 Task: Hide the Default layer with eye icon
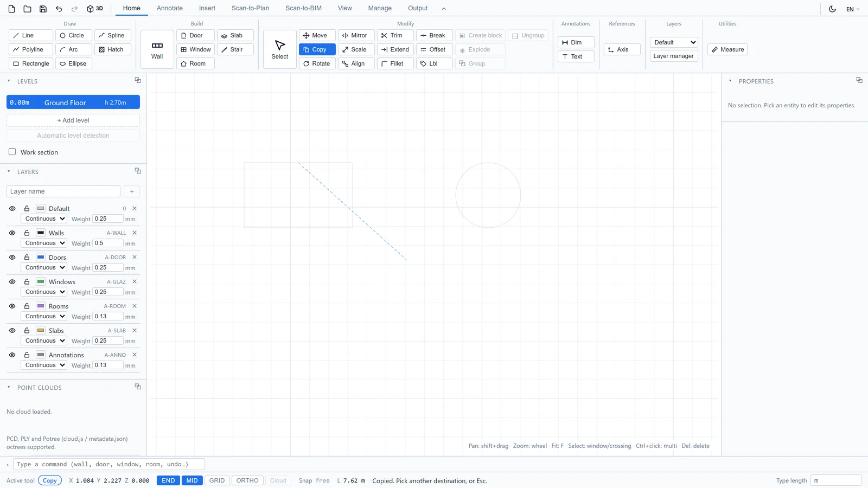[x=12, y=208]
